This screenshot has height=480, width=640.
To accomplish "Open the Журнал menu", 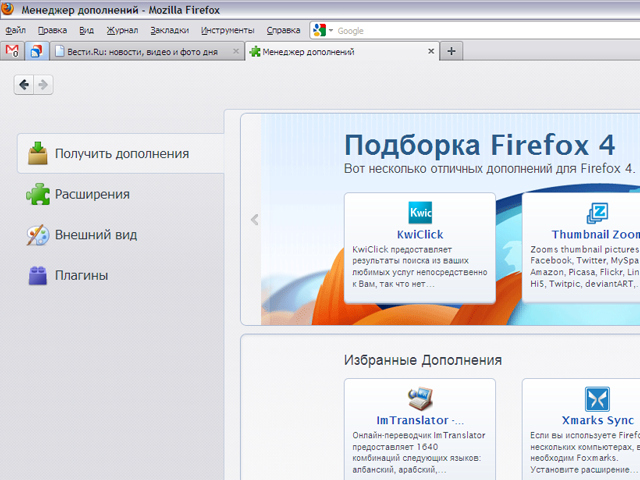I will coord(122,31).
